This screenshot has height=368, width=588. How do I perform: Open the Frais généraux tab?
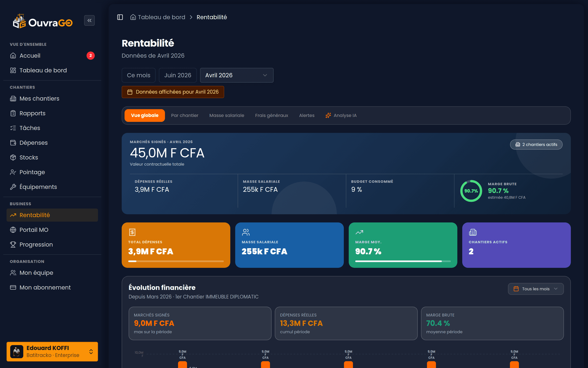[272, 115]
